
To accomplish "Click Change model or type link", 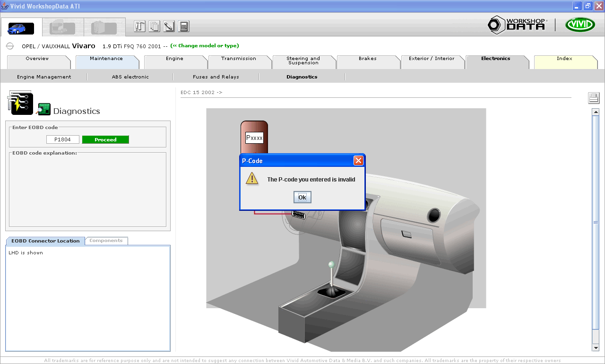I will click(x=205, y=46).
